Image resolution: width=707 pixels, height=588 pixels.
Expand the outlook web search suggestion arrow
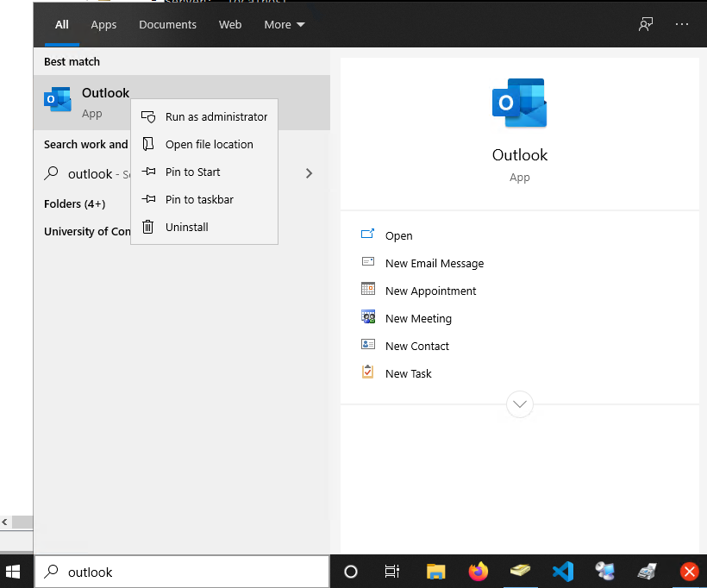(x=309, y=173)
